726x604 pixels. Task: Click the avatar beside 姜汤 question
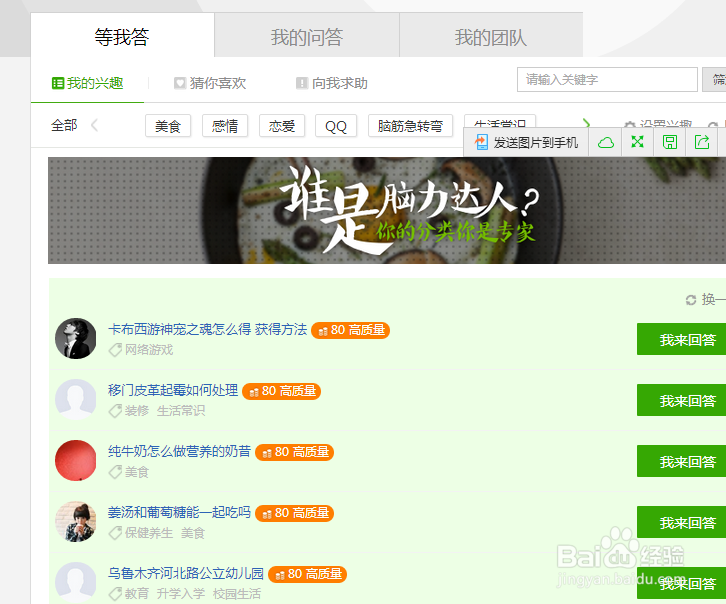click(x=75, y=522)
